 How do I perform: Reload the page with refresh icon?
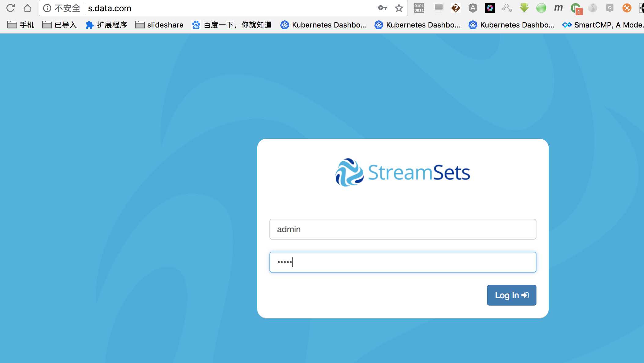11,8
